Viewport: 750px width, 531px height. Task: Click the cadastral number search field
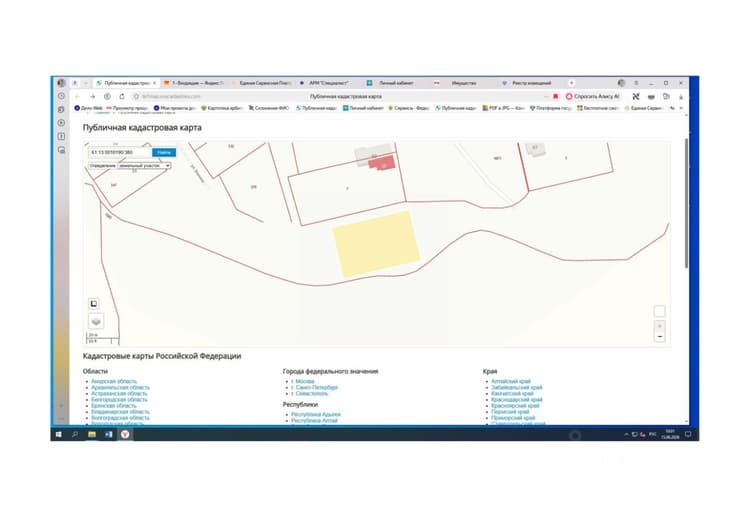120,152
